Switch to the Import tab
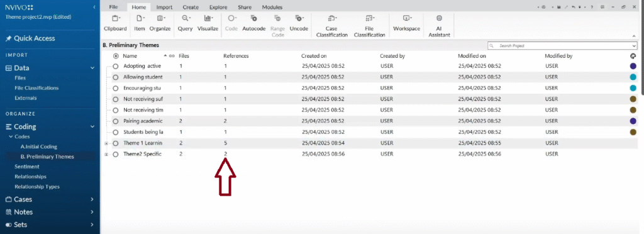This screenshot has width=644, height=234. click(x=164, y=7)
